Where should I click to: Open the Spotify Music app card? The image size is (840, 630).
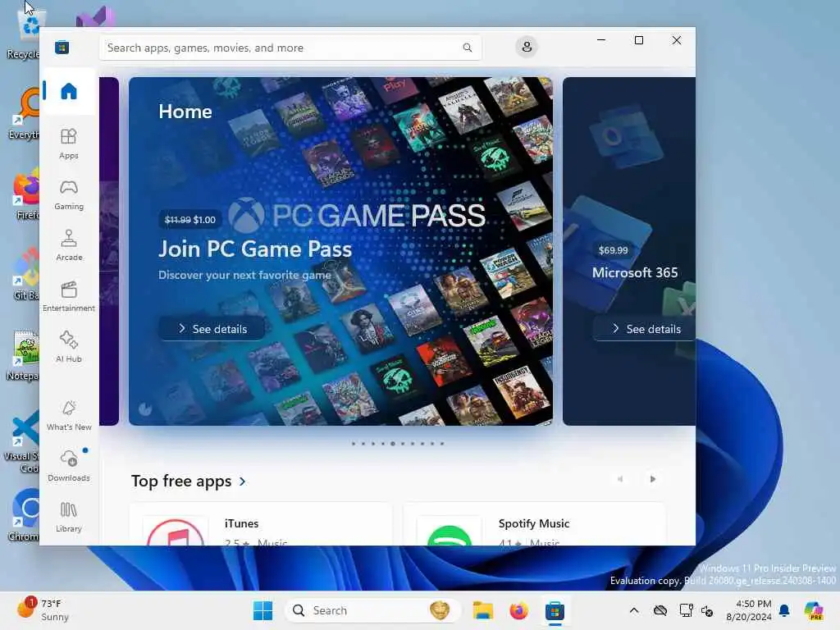534,524
